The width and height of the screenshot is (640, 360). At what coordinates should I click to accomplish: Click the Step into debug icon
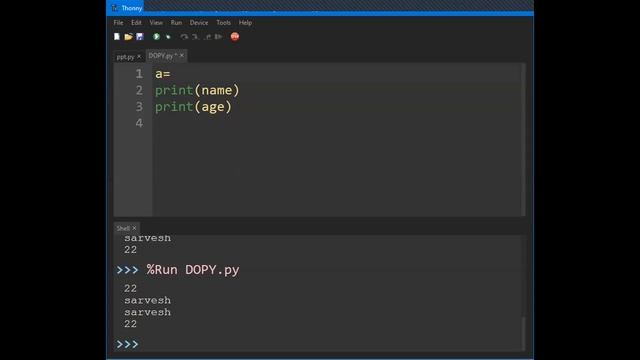[x=196, y=37]
